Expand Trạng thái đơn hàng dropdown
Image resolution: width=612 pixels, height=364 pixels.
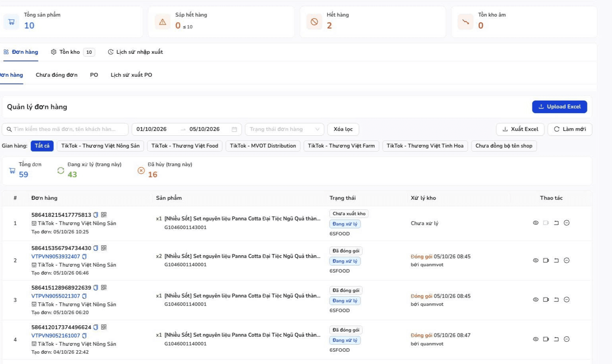click(284, 129)
